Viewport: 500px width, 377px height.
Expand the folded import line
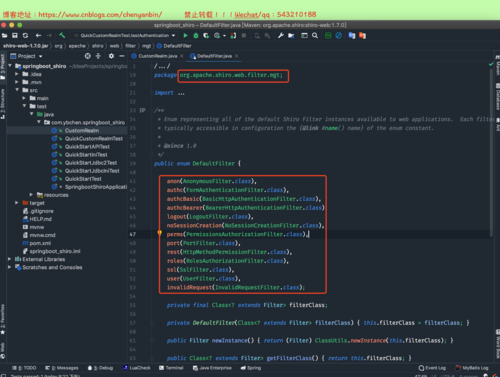181,93
